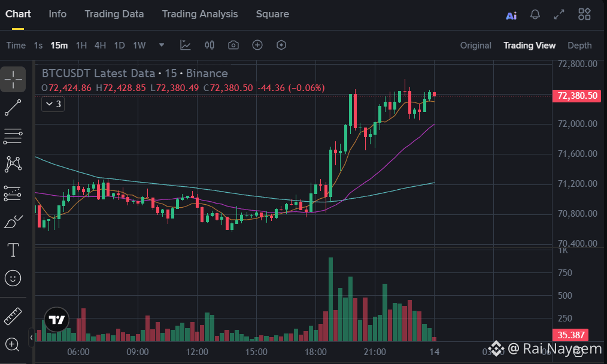The image size is (607, 364).
Task: Change the candlestick chart style
Action: click(210, 45)
